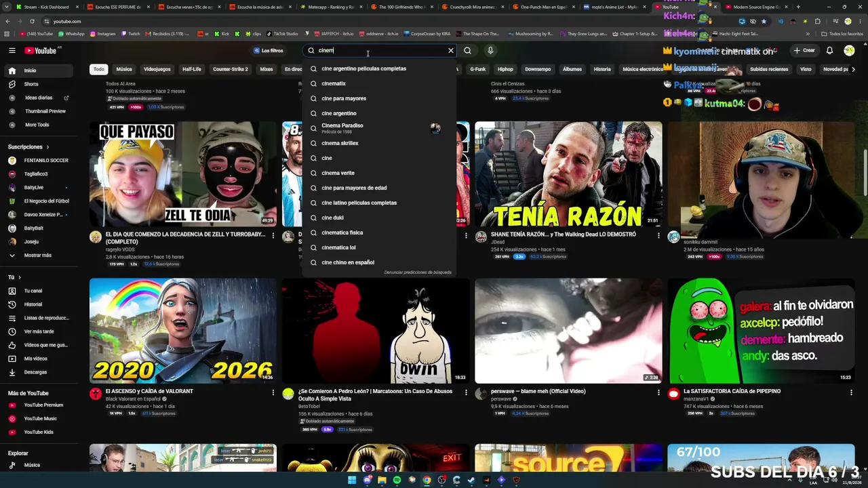Viewport: 868px width, 488px height.
Task: Go back in browser history
Action: coord(7,21)
